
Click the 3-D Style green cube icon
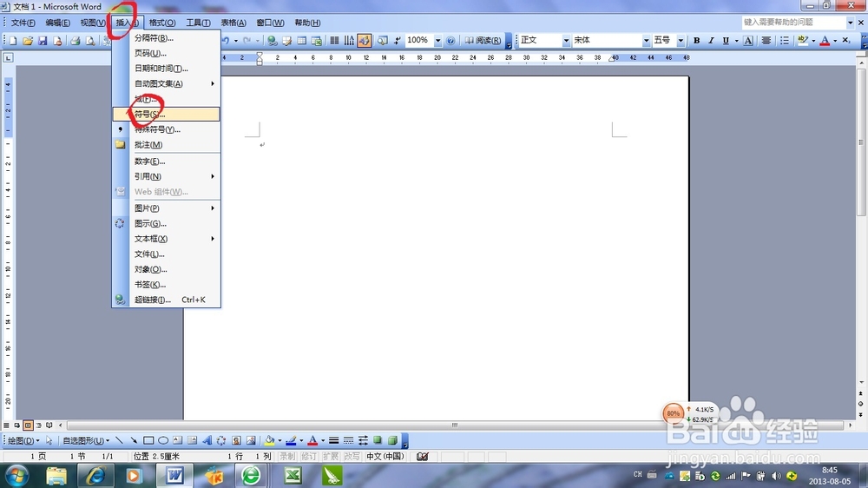(x=392, y=441)
